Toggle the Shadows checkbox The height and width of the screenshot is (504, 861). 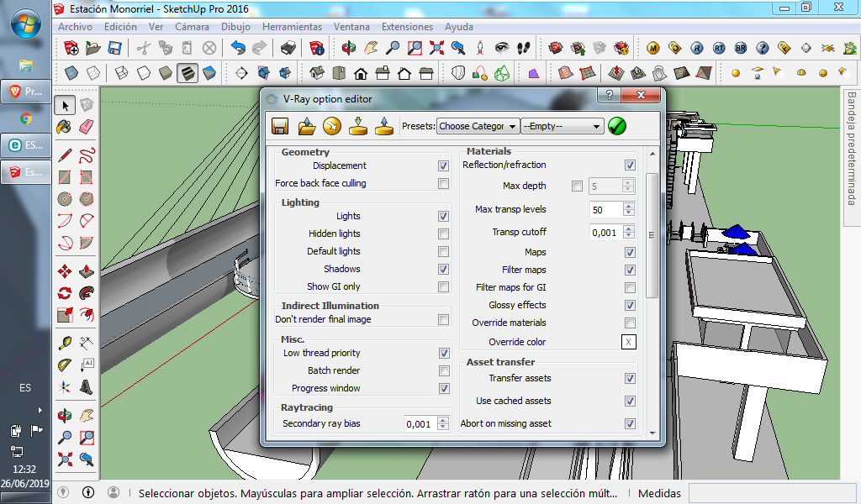(x=443, y=270)
